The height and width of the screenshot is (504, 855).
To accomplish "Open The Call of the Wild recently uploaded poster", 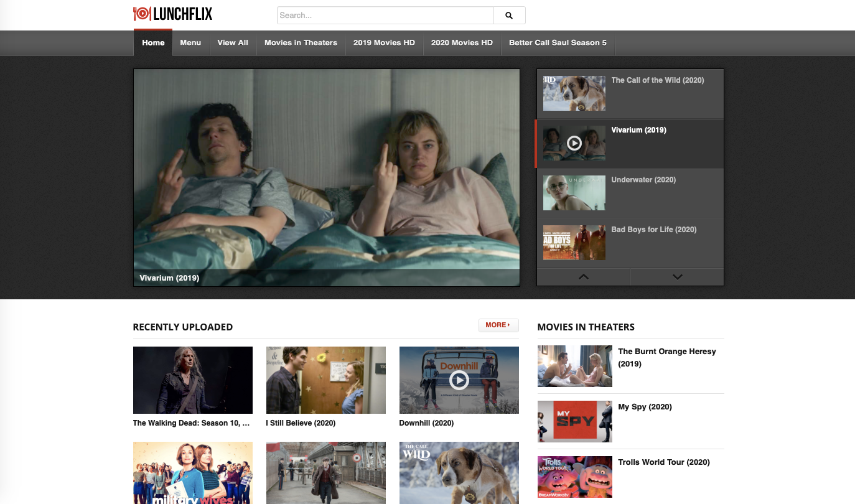I will tap(459, 473).
